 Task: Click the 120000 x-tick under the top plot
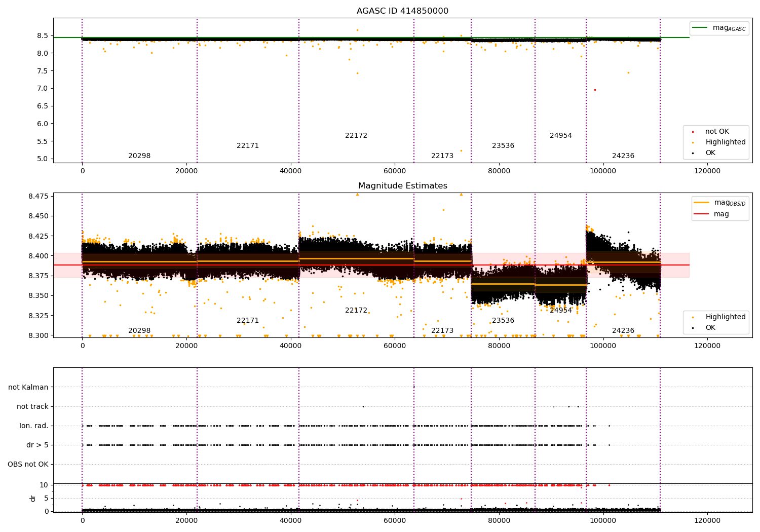coord(707,171)
